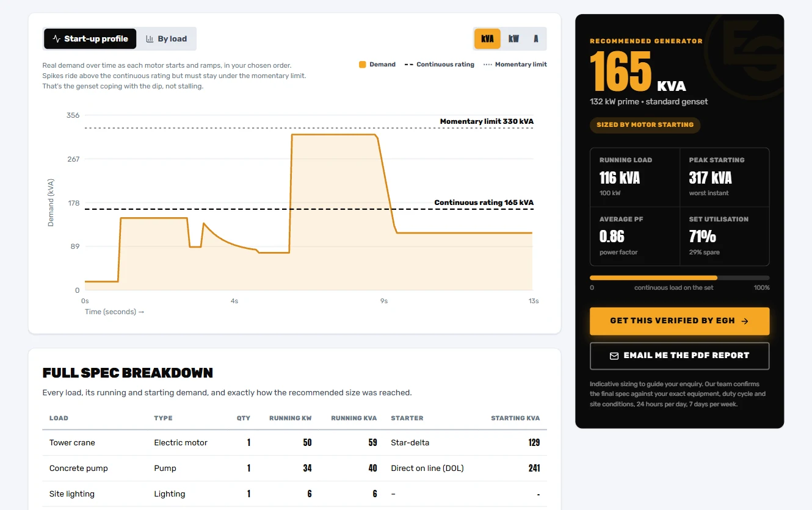Screen dimensions: 812x510
Task: Click the Tower crane row name
Action: [72, 442]
